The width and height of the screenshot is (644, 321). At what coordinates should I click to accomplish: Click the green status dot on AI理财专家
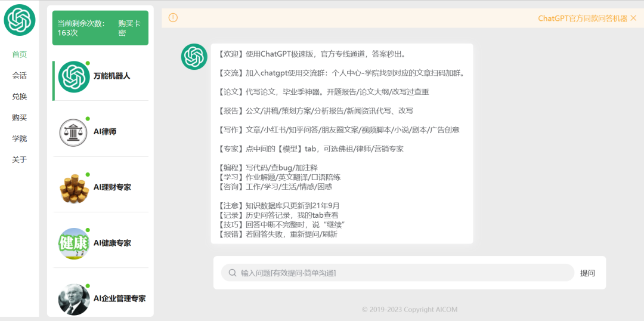click(x=88, y=175)
